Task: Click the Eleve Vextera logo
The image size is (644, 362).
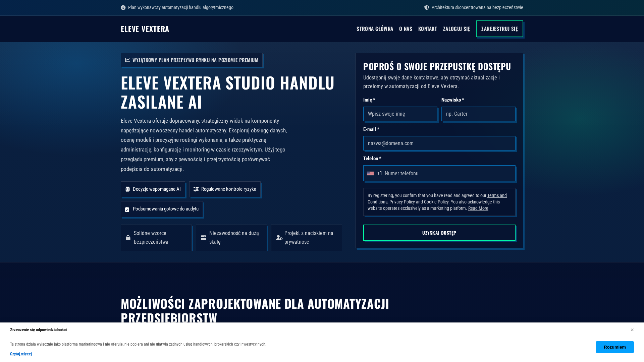Action: (145, 29)
